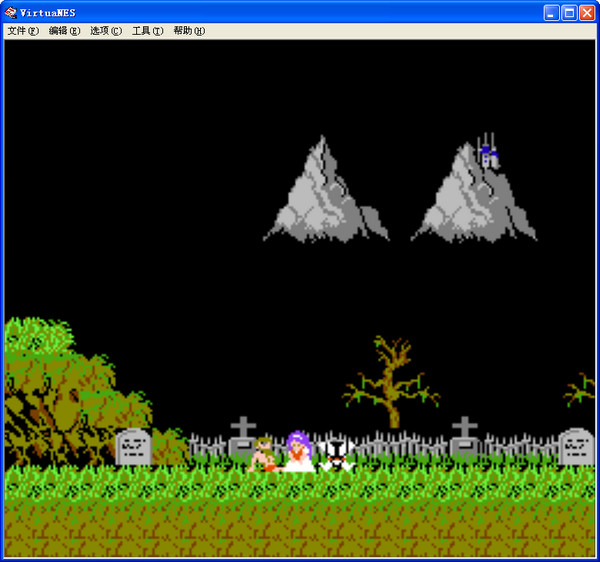Click the bearded knight sitting in the grass
This screenshot has width=600, height=562.
pos(263,454)
